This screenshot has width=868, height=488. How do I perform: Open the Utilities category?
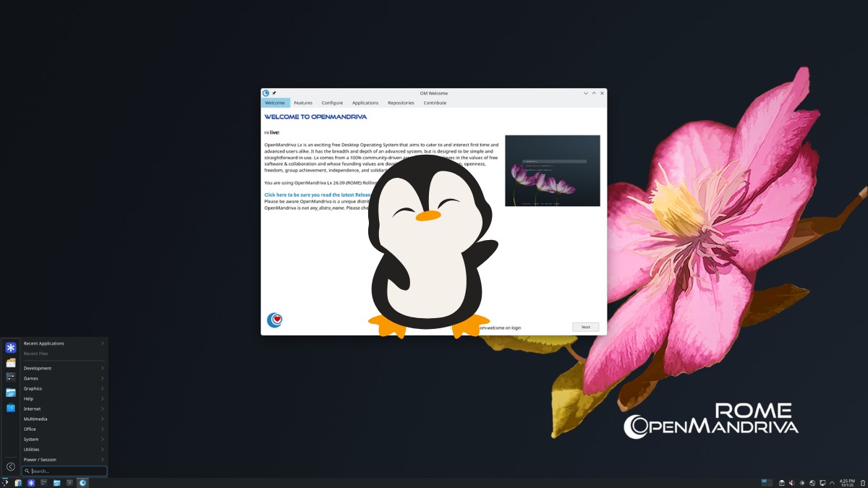[x=64, y=449]
